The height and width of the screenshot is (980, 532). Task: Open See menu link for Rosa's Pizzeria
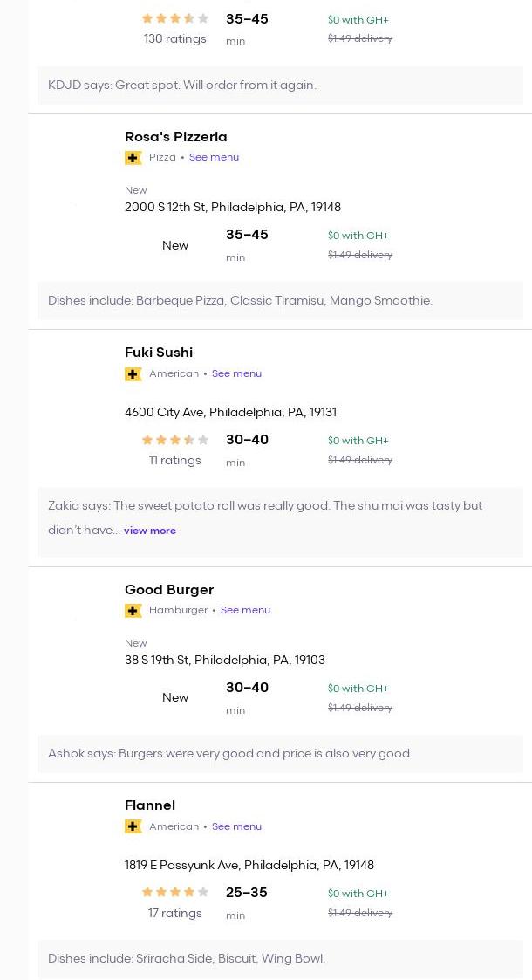point(215,157)
